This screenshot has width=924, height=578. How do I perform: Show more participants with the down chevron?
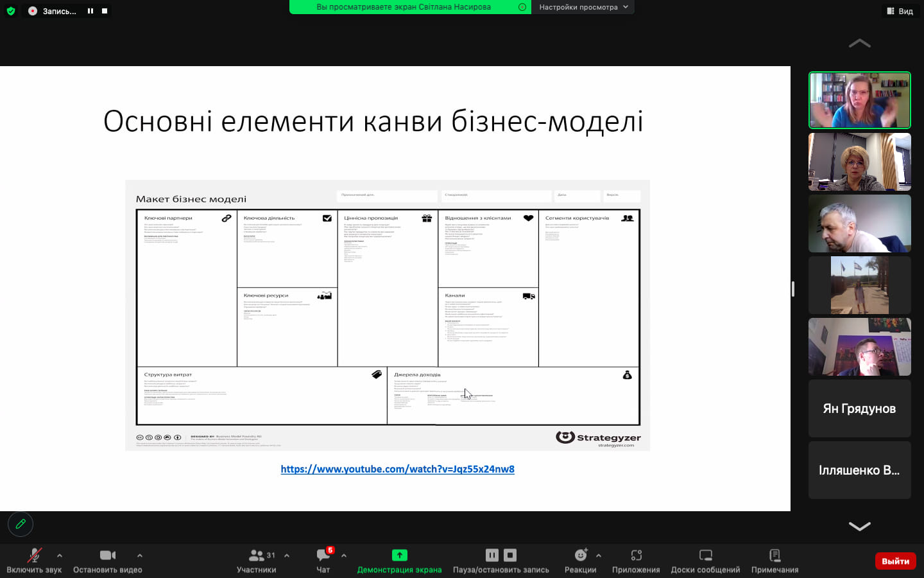point(859,526)
